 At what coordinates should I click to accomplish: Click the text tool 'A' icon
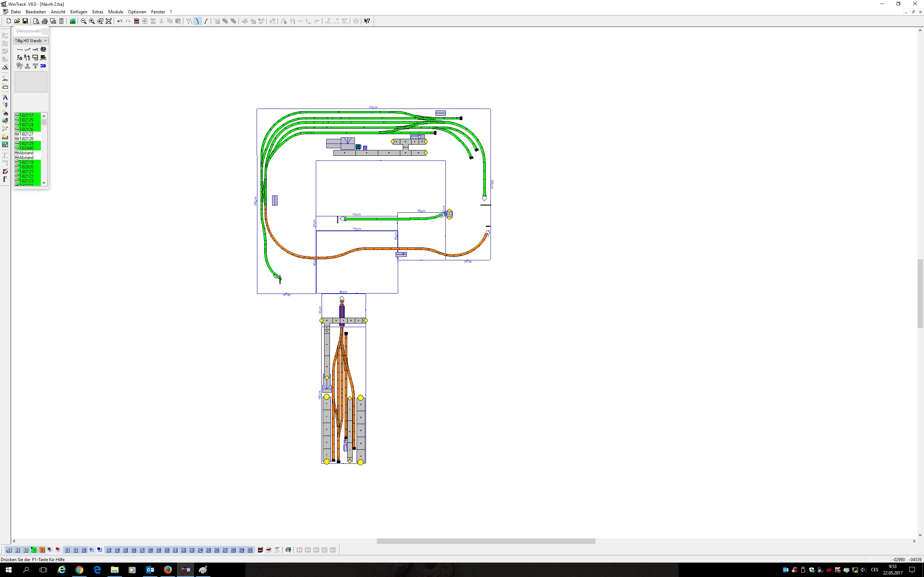[x=5, y=97]
